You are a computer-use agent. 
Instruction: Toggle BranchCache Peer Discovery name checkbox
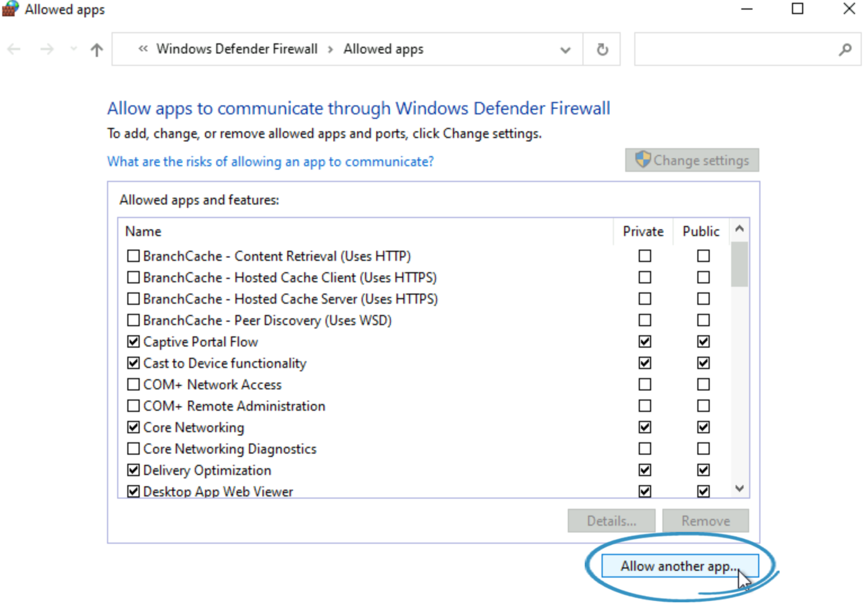point(133,320)
